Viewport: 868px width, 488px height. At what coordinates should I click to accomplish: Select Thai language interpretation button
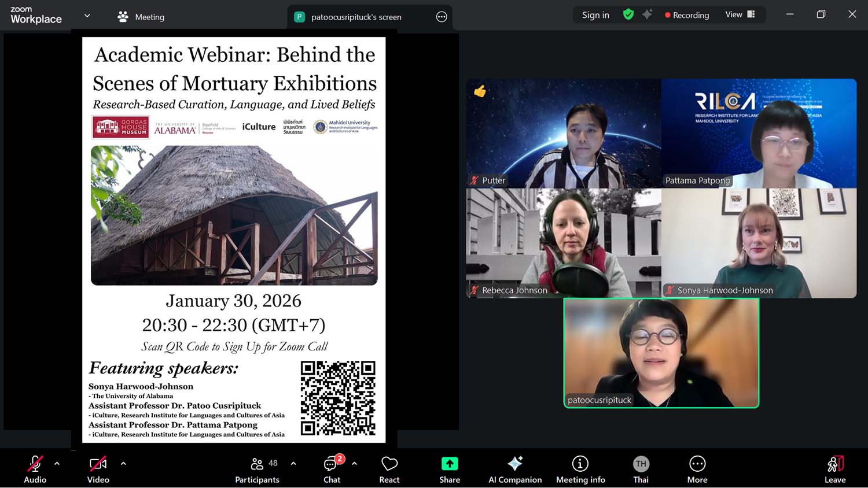641,464
